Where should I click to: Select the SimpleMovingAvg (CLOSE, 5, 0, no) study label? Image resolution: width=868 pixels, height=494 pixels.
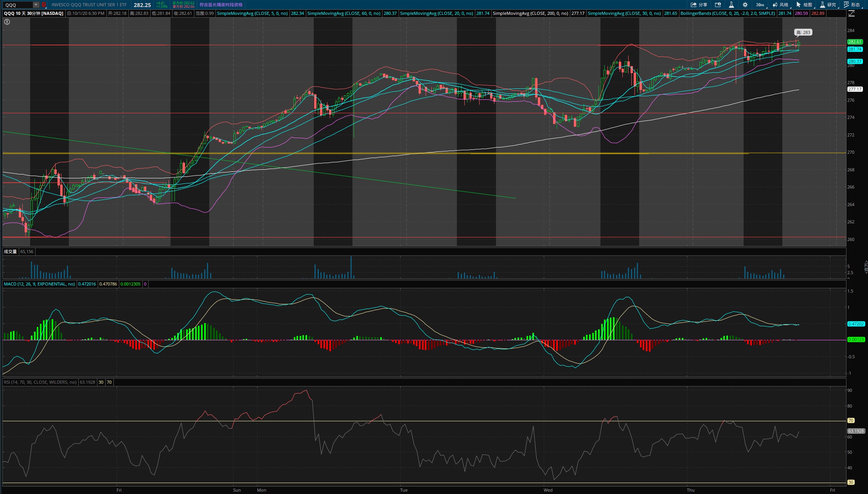tap(252, 13)
